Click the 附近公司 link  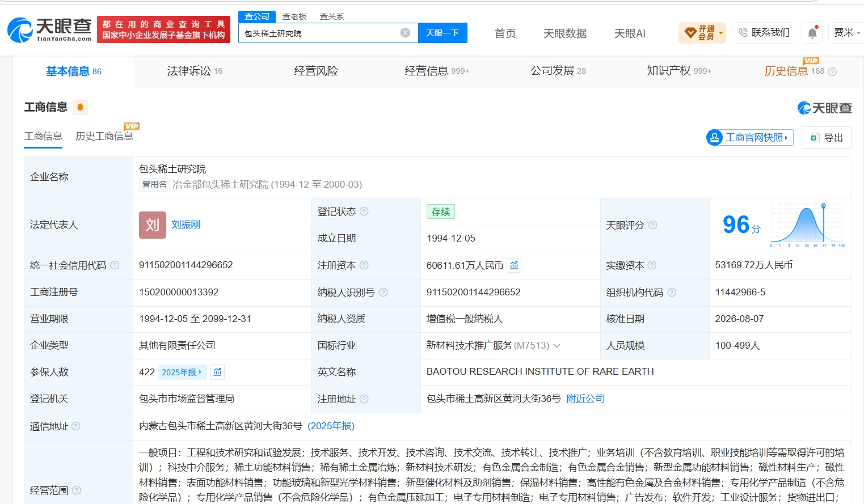tap(585, 399)
